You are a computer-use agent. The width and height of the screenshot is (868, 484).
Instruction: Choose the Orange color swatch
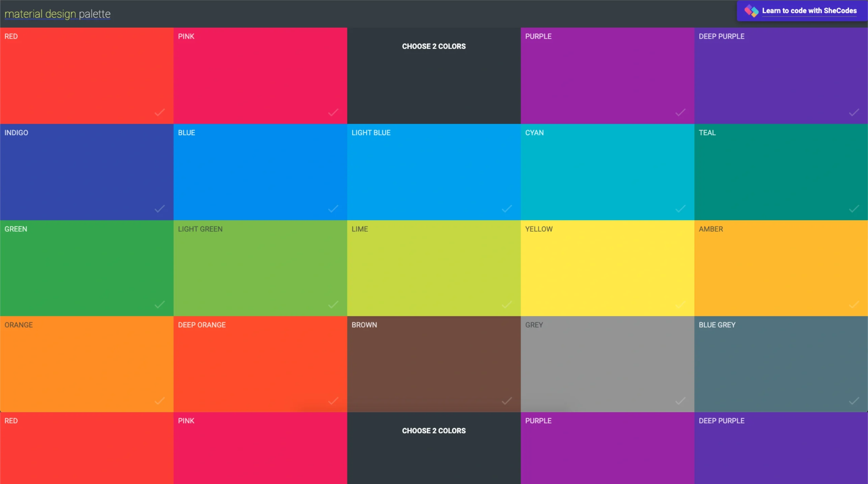(x=87, y=364)
